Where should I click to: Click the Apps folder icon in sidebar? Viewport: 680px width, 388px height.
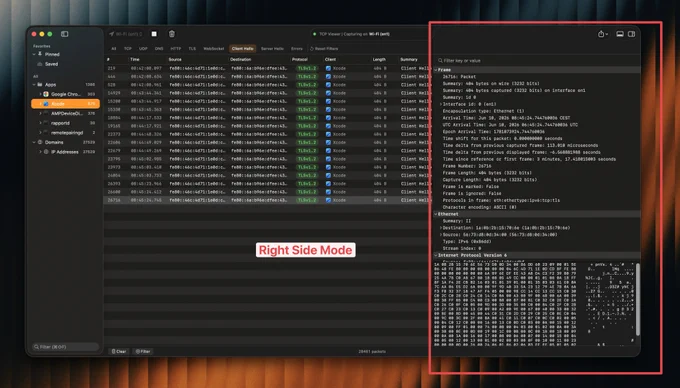tap(40, 85)
